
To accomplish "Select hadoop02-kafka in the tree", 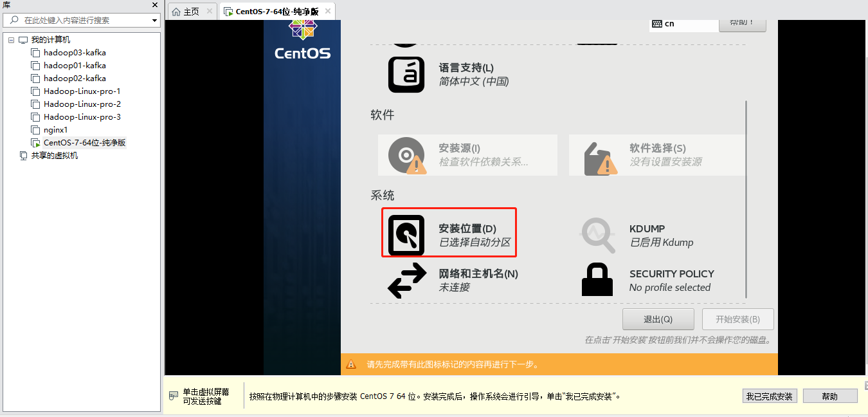I will pos(75,79).
